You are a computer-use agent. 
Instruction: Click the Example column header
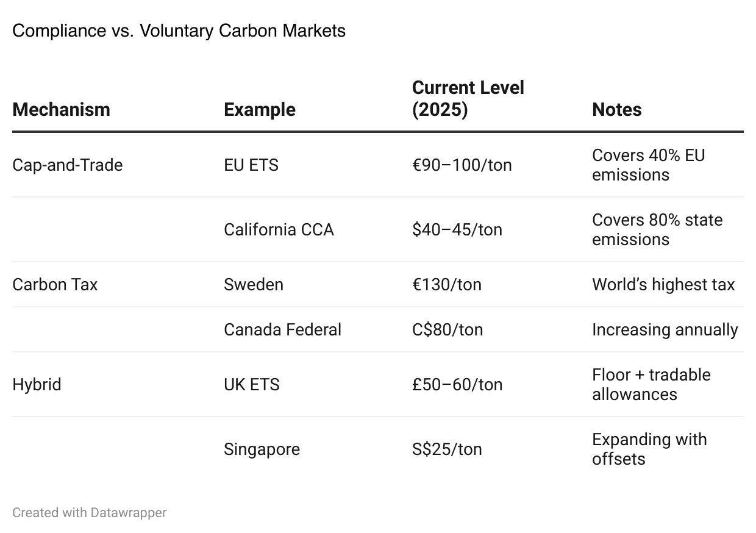tap(260, 110)
